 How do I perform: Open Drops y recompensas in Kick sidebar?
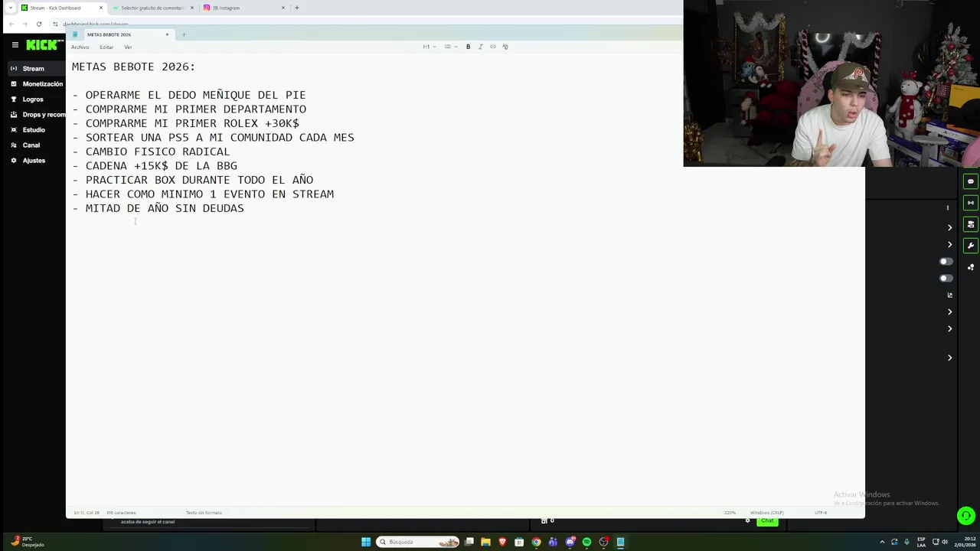click(x=36, y=115)
